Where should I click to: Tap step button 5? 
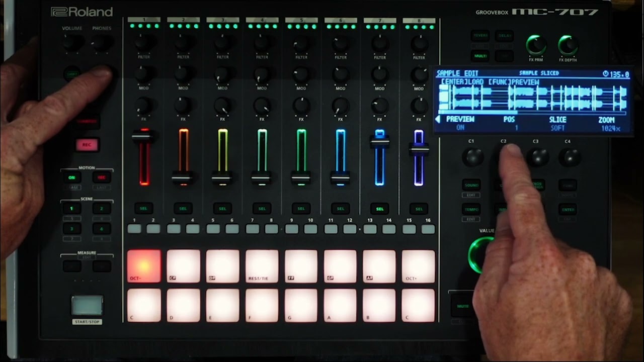tap(213, 229)
